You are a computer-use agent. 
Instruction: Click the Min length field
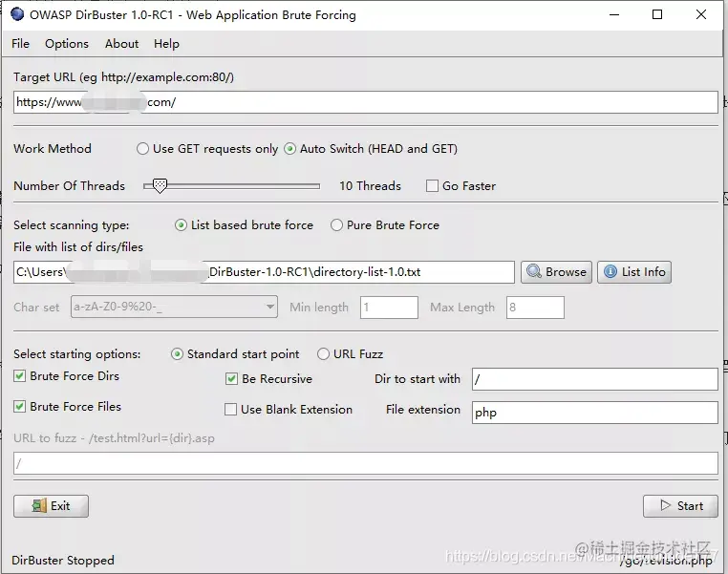389,308
